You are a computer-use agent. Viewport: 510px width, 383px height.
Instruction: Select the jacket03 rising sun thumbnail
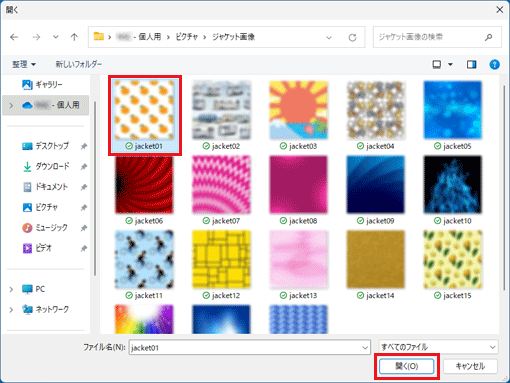click(x=298, y=110)
